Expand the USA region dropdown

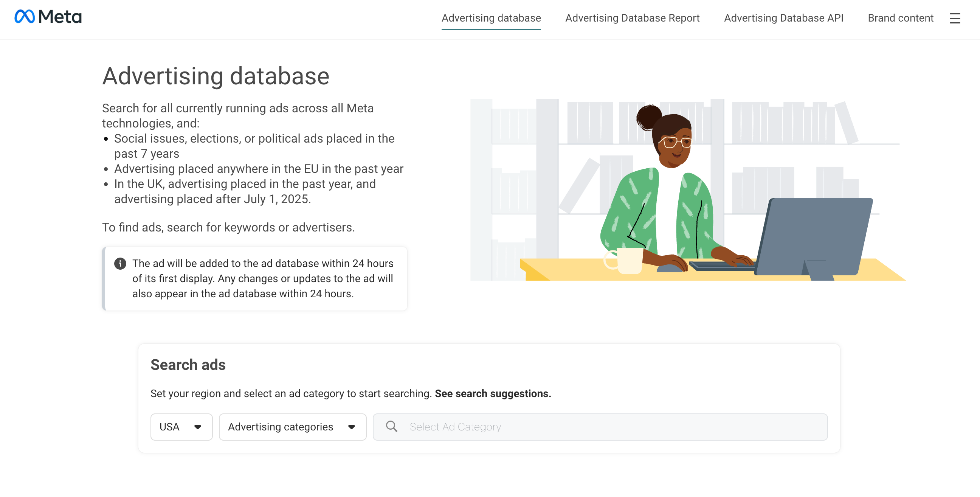[x=181, y=427]
